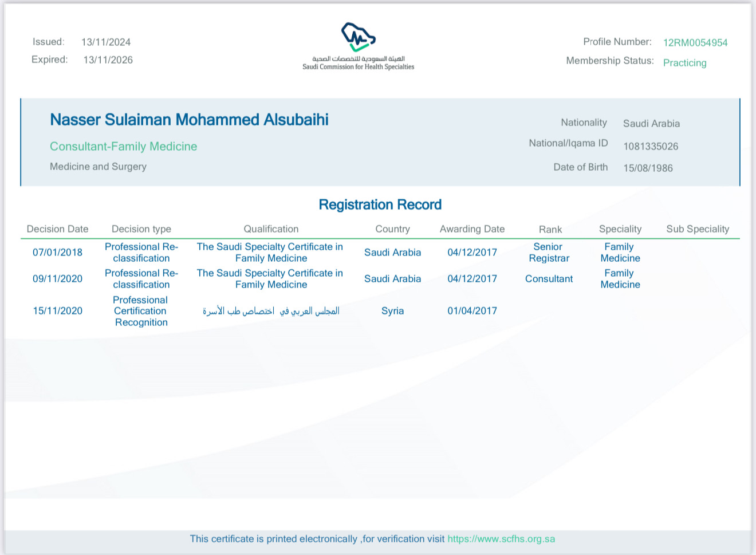This screenshot has width=756, height=555.
Task: Open the scfhs.org.sa verification link
Action: [x=501, y=539]
